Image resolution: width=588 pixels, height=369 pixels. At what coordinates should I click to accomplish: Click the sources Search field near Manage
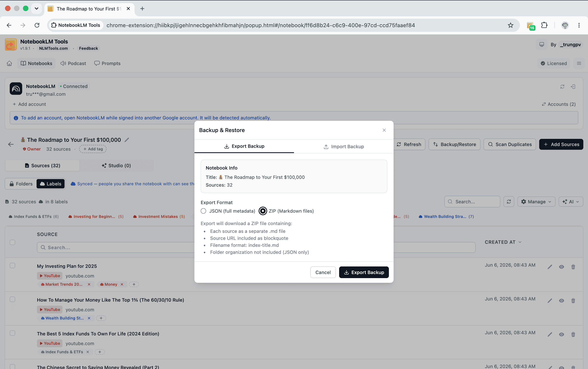(472, 202)
